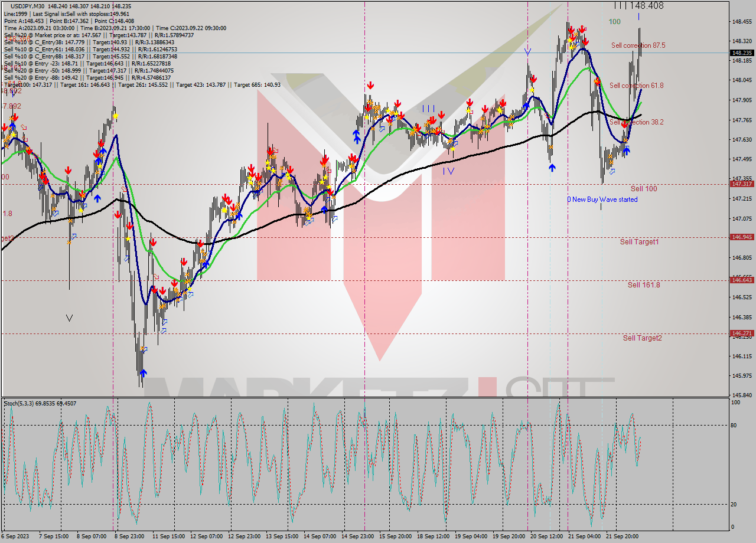Click the '7 Sep 15:00' time label

(54, 537)
